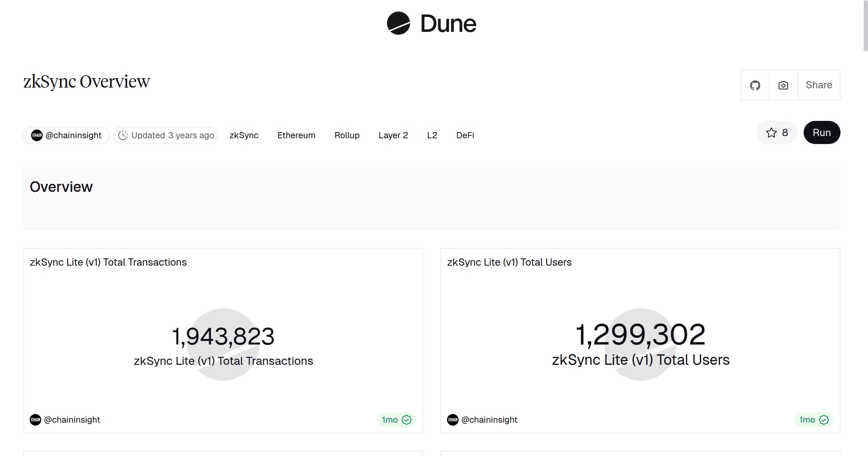
Task: Click the page vertical scrollbar thumb
Action: [x=865, y=25]
